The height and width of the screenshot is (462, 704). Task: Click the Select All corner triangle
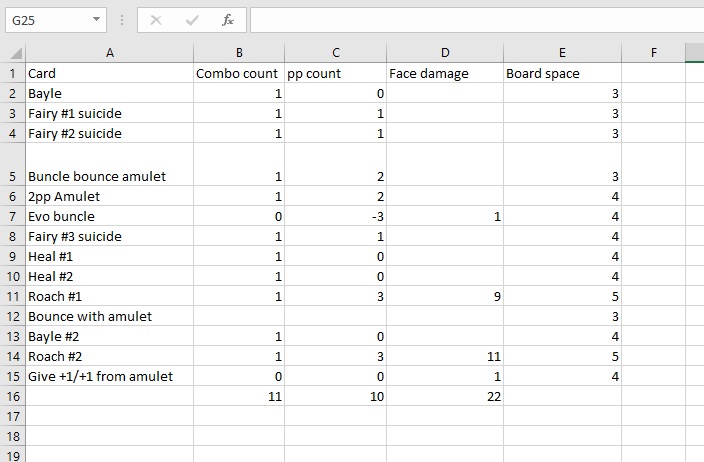16,53
